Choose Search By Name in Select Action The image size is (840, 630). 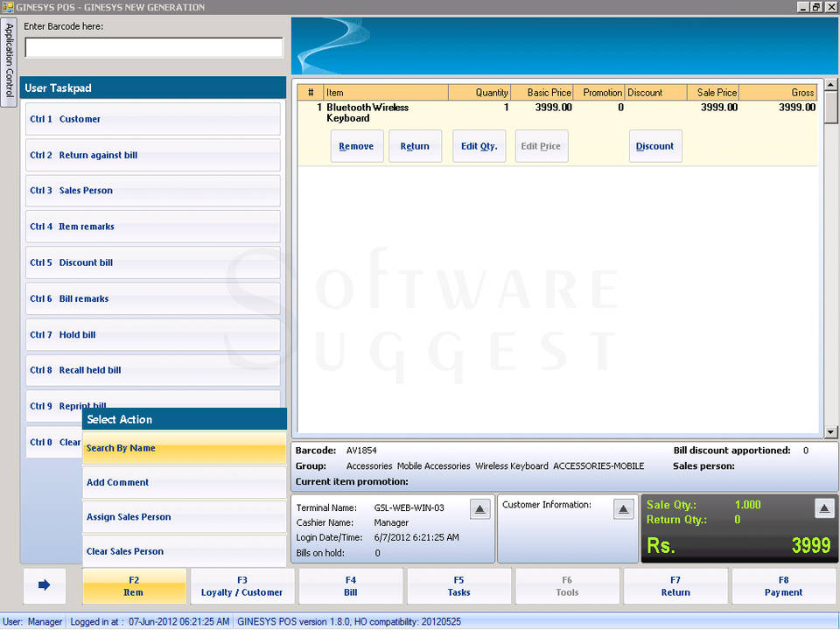[184, 448]
